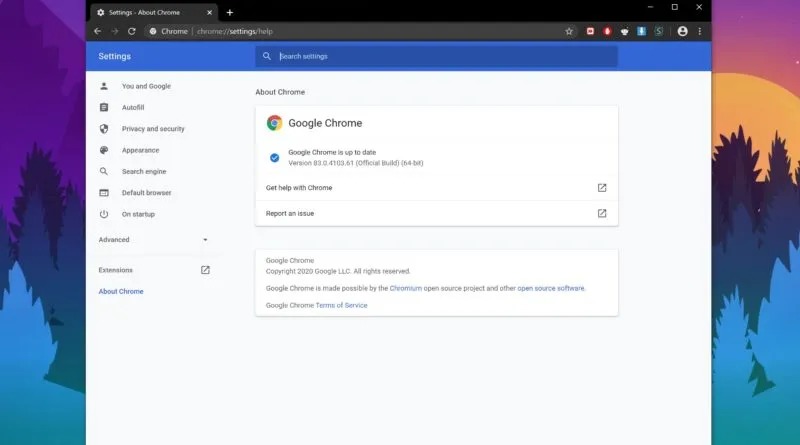Open Extensions via external link icon
The height and width of the screenshot is (445, 800).
coord(205,270)
